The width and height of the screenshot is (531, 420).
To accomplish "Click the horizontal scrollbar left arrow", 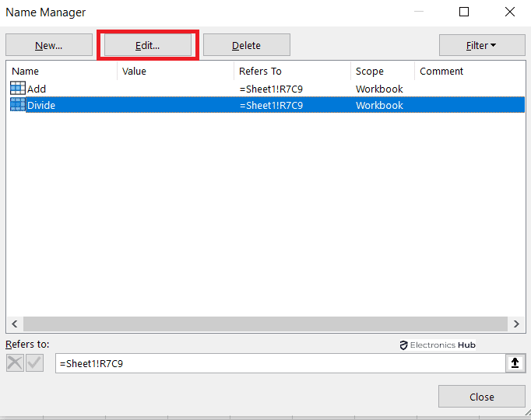I will (15, 324).
